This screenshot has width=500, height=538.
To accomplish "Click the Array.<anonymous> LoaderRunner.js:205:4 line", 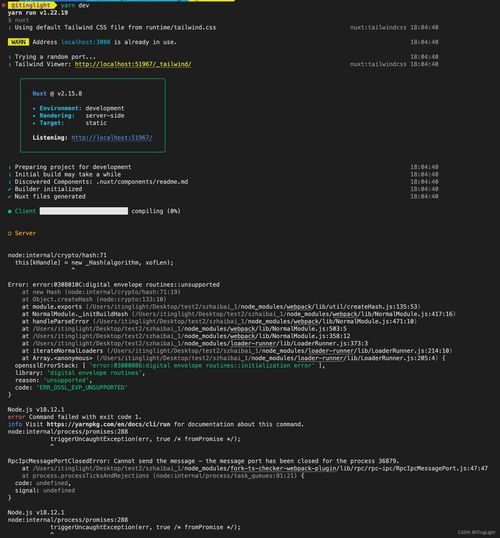I will (234, 358).
